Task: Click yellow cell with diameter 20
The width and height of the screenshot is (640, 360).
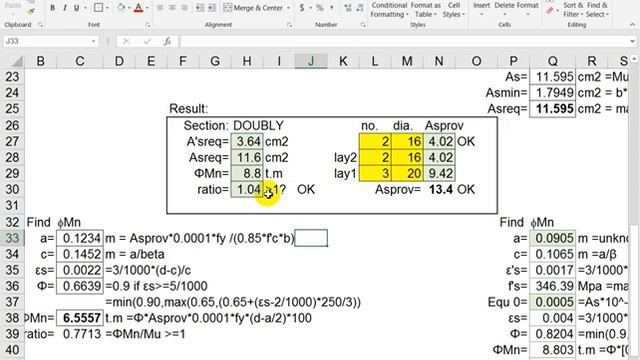Action: click(x=407, y=173)
